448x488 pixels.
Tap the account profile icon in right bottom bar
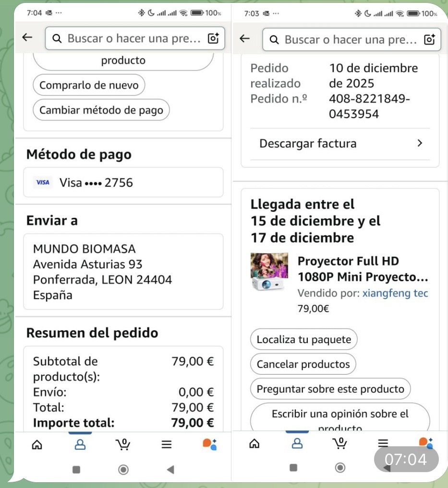(297, 444)
